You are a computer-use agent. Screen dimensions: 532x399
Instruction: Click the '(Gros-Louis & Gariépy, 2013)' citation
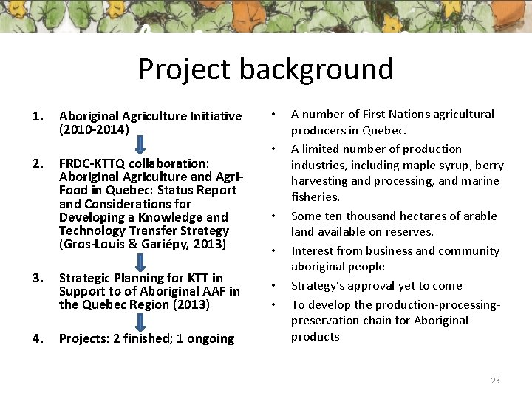143,244
